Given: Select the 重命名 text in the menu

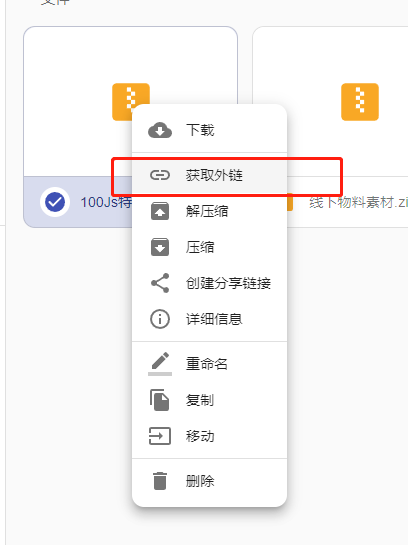Looking at the screenshot, I should (x=207, y=364).
